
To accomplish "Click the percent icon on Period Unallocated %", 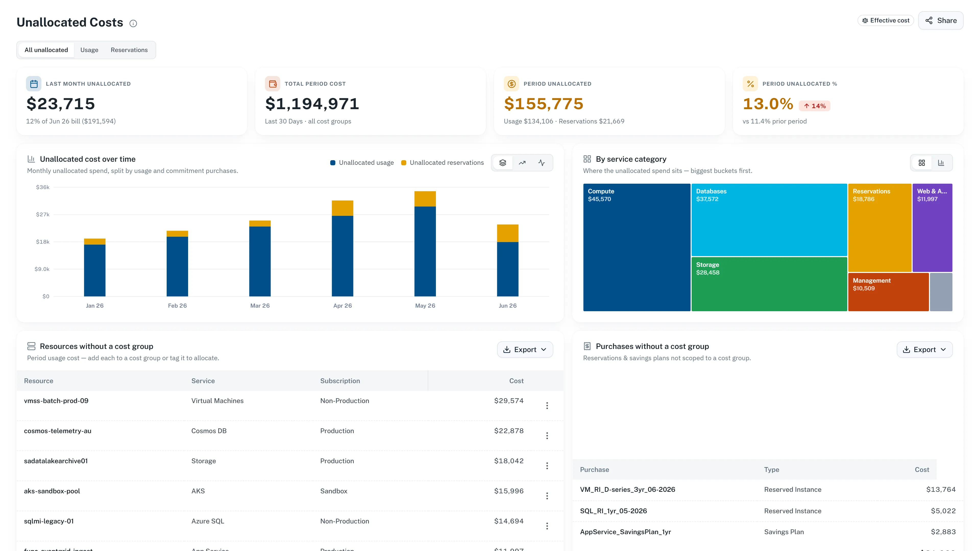I will [750, 84].
